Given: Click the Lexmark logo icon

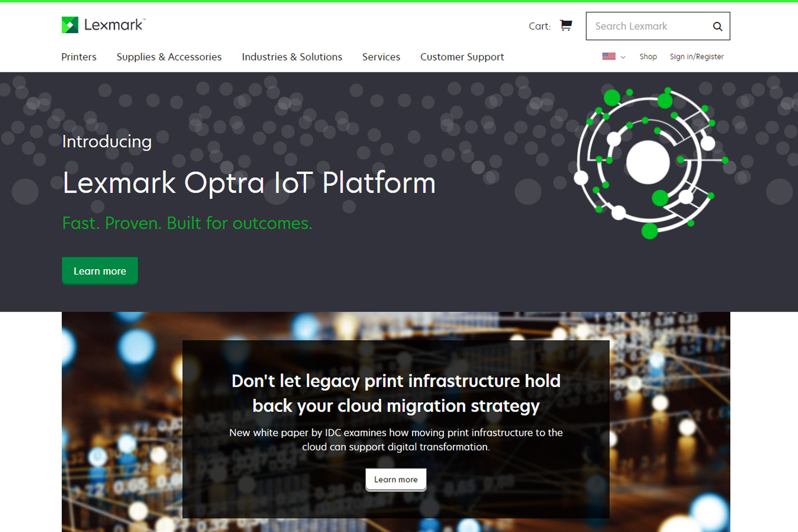Looking at the screenshot, I should tap(70, 25).
